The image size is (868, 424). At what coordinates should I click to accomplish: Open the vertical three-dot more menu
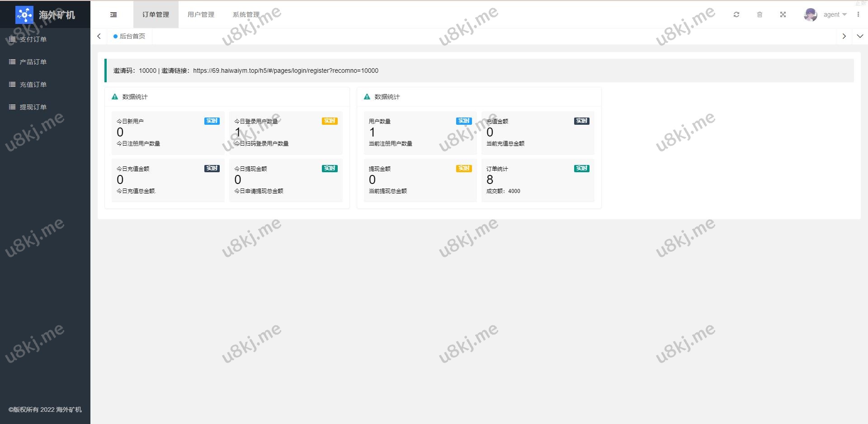pos(858,14)
